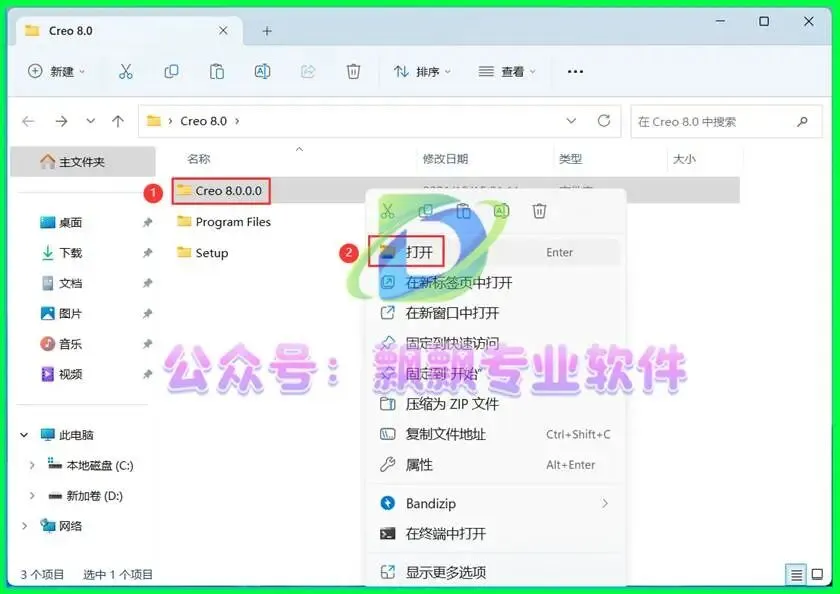Open 图片 in the sidebar

[x=70, y=313]
